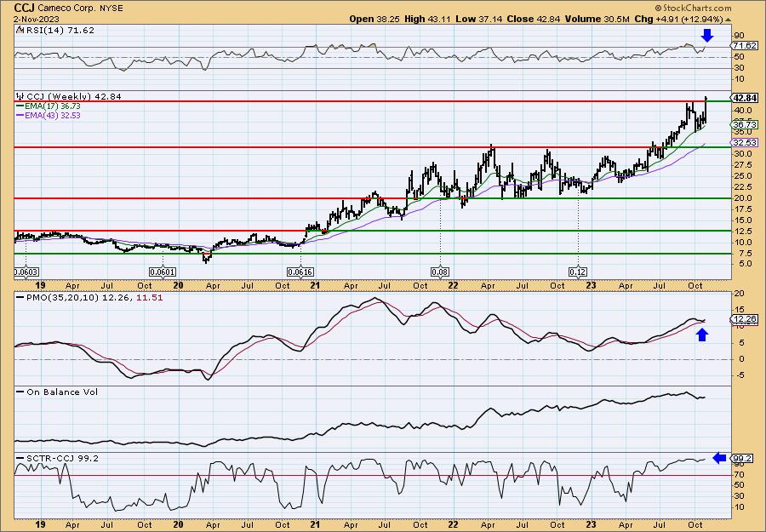Click the green EMA(17) legend swatch
The image size is (766, 532).
(20, 106)
